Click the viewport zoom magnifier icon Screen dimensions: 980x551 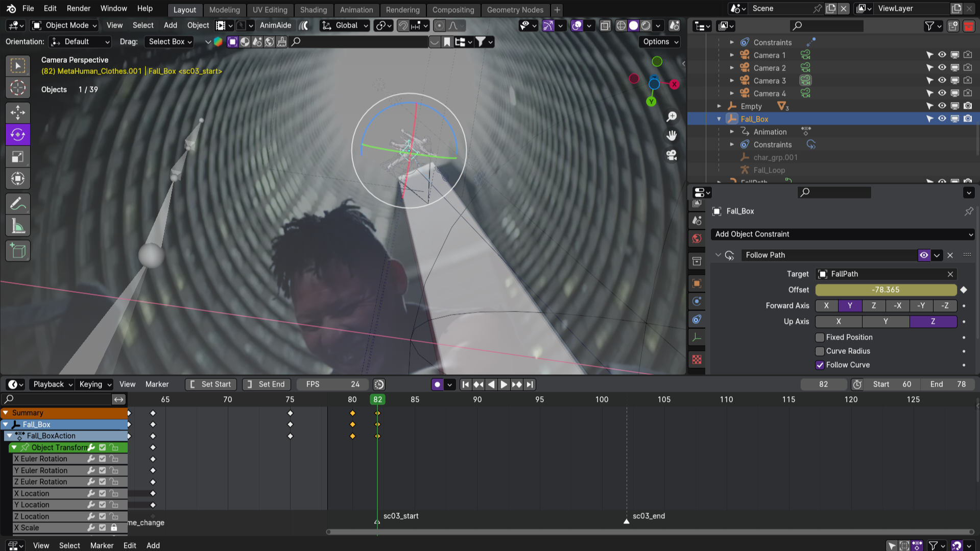click(x=672, y=117)
